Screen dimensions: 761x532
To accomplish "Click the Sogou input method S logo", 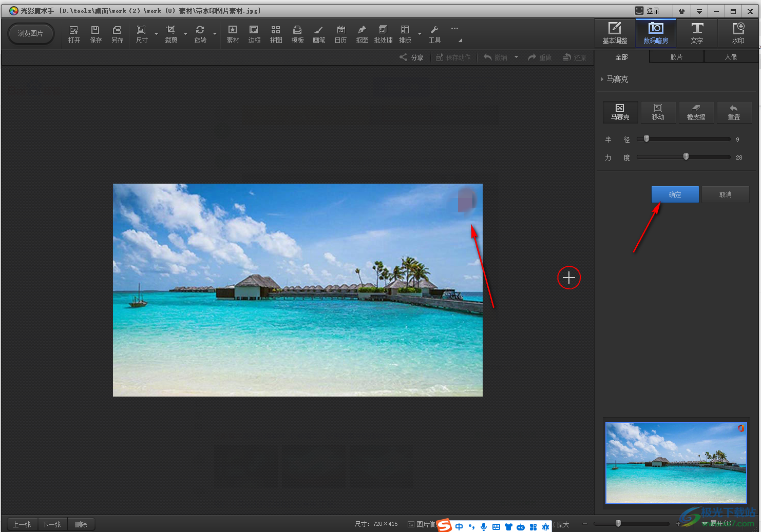I will (445, 525).
